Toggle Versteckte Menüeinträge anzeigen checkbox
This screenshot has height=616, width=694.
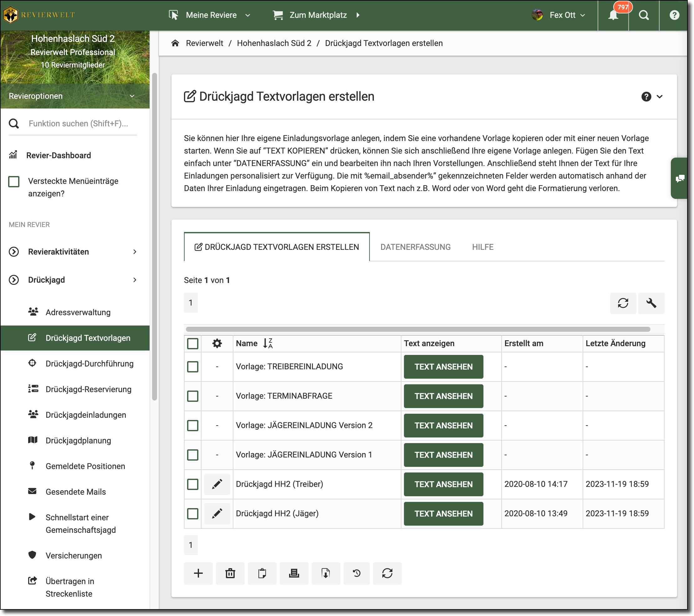point(14,182)
